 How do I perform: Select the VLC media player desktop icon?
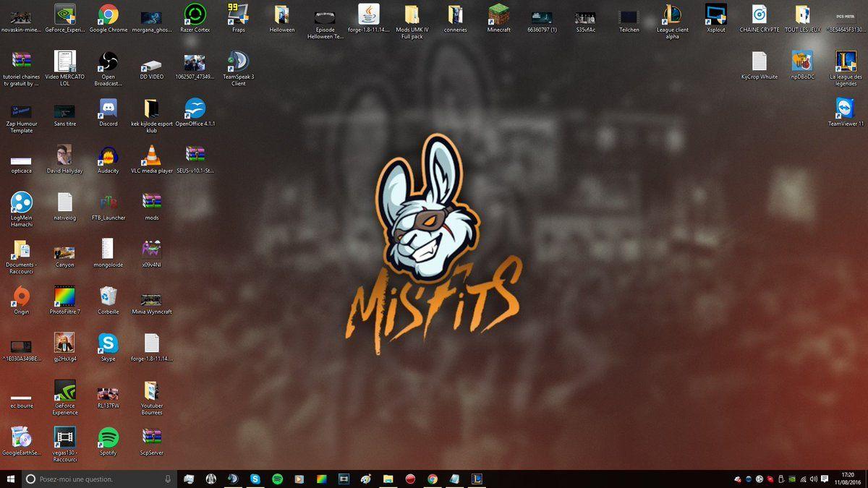pos(150,155)
